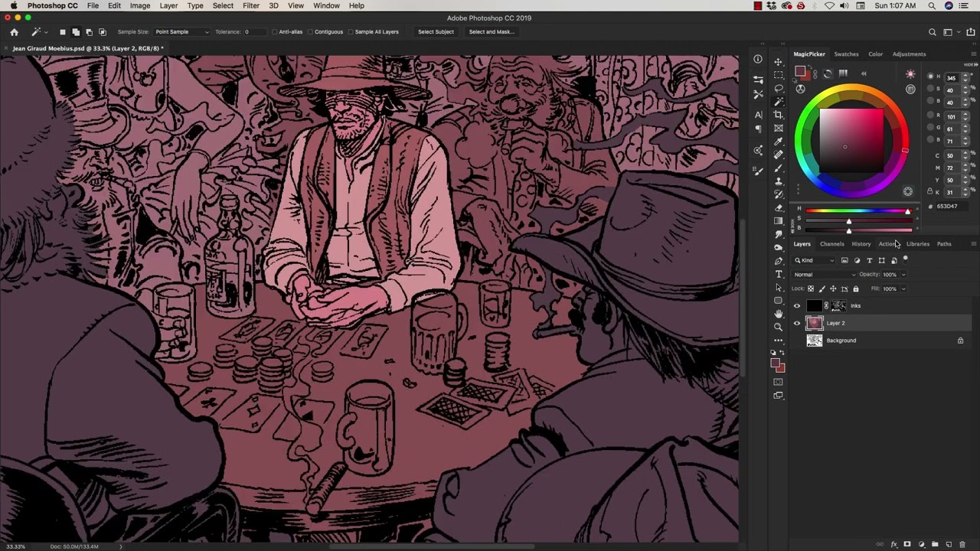The width and height of the screenshot is (980, 551).
Task: Switch to the Adjustments tab
Action: (x=909, y=54)
